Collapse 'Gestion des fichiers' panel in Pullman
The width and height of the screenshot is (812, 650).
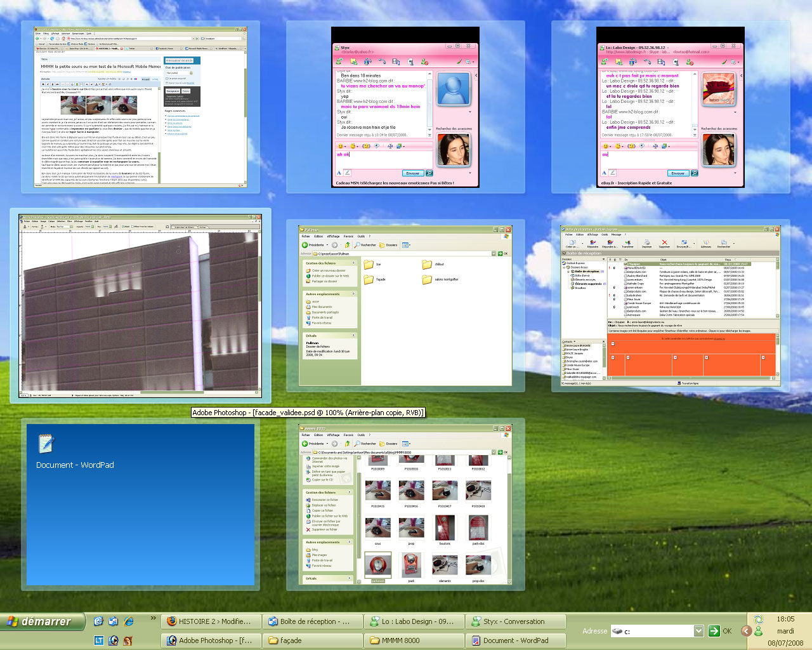coord(353,263)
